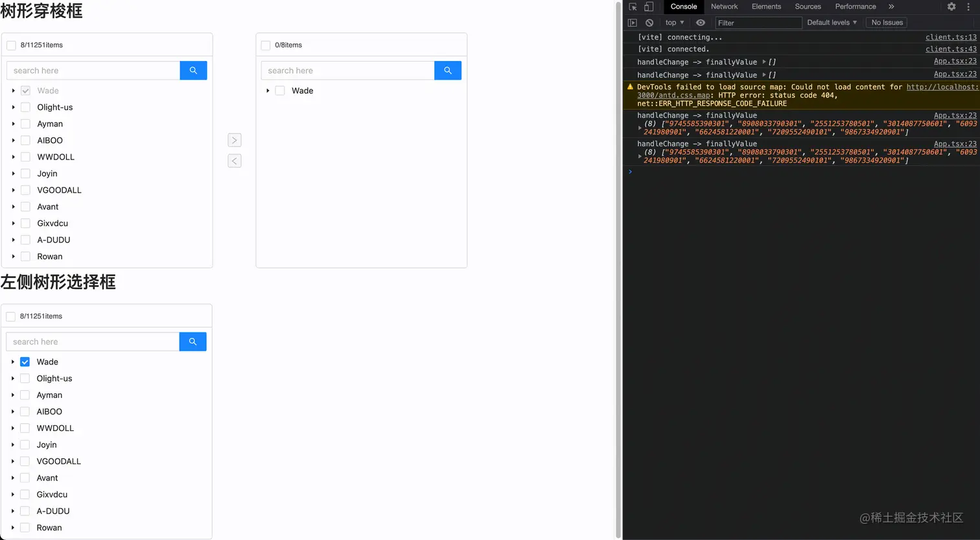Move items back left with the arrow button
Image resolution: width=980 pixels, height=540 pixels.
[235, 161]
